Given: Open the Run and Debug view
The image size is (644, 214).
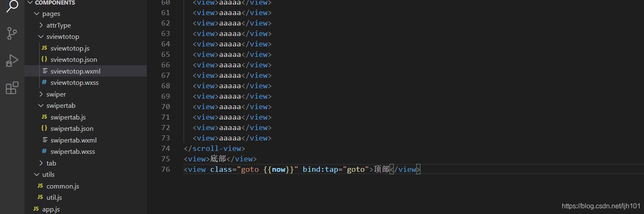Looking at the screenshot, I should [12, 61].
